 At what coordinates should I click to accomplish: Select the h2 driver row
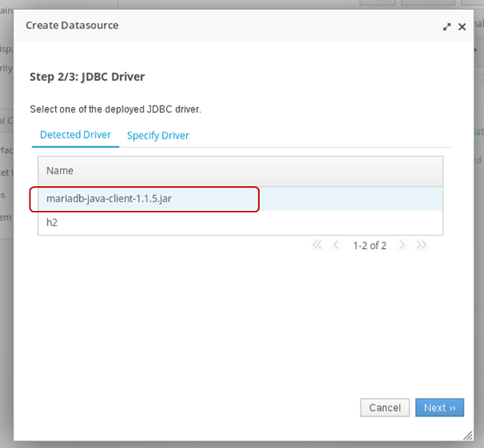(x=52, y=222)
